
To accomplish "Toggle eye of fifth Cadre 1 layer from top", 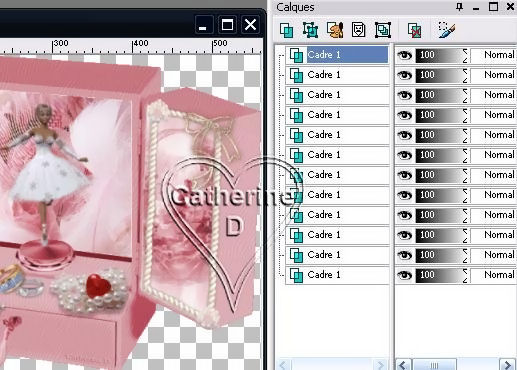I will pos(405,135).
